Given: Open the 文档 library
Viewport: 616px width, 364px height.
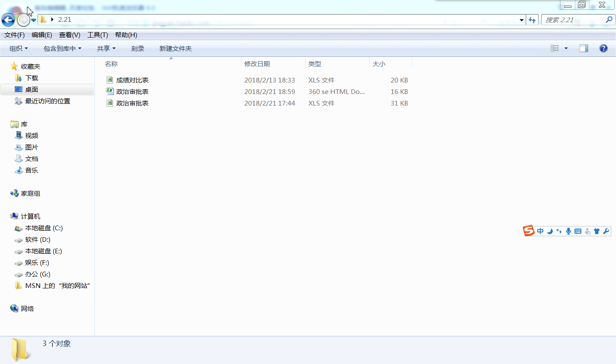Looking at the screenshot, I should coord(32,159).
